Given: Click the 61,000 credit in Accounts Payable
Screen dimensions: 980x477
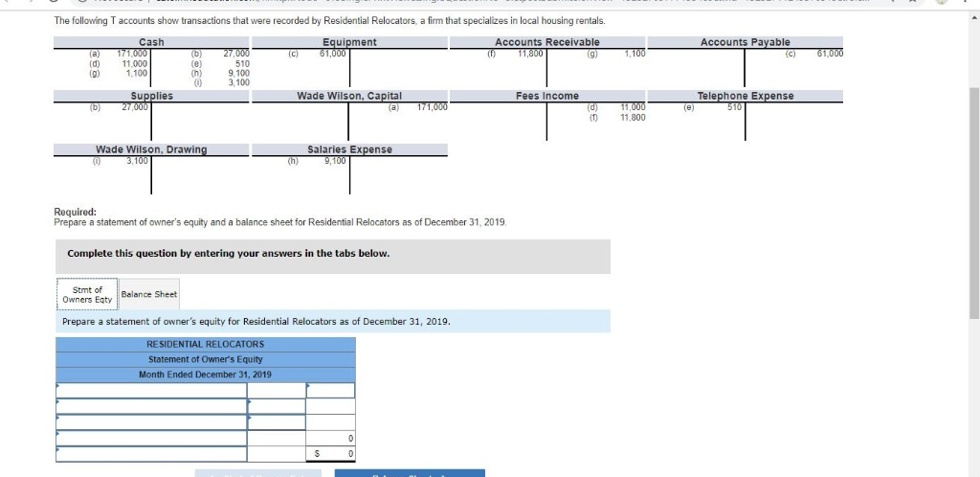Looking at the screenshot, I should pos(830,54).
